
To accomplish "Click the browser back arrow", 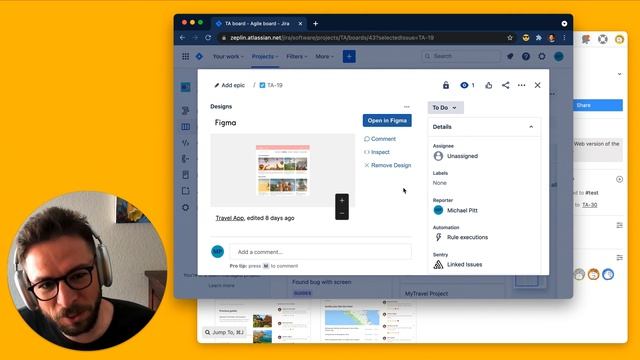I will 182,38.
